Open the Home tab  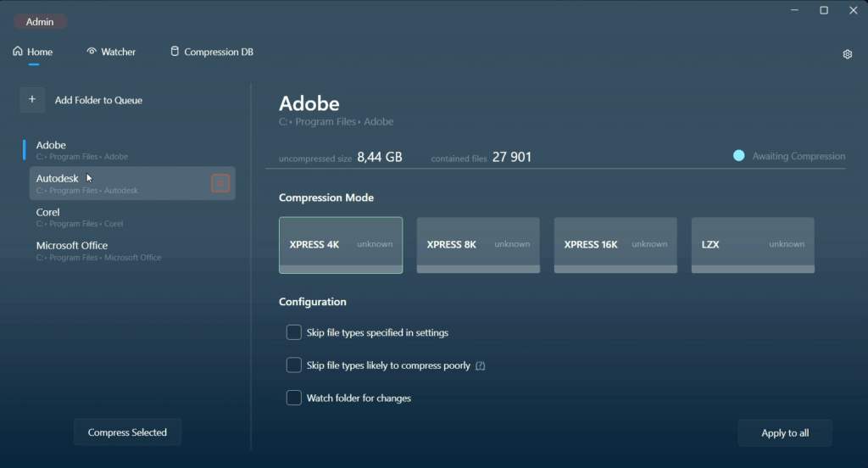coord(33,52)
